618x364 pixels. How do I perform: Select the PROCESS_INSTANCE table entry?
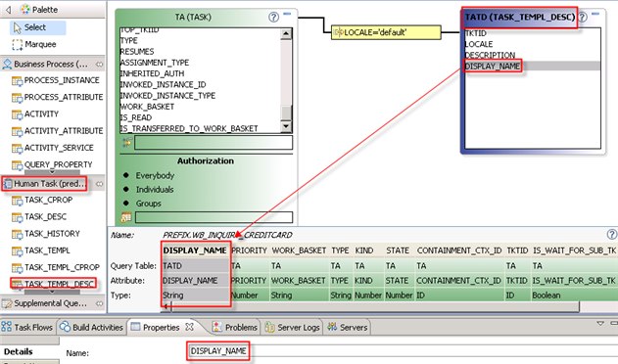(x=56, y=80)
